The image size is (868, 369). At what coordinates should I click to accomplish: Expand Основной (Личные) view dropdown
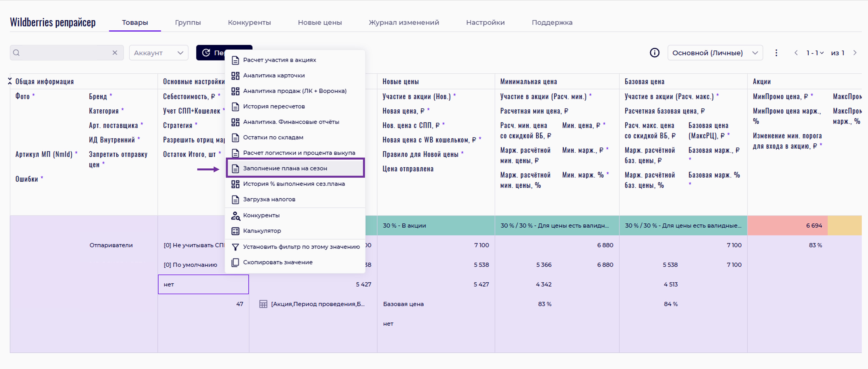click(x=715, y=53)
